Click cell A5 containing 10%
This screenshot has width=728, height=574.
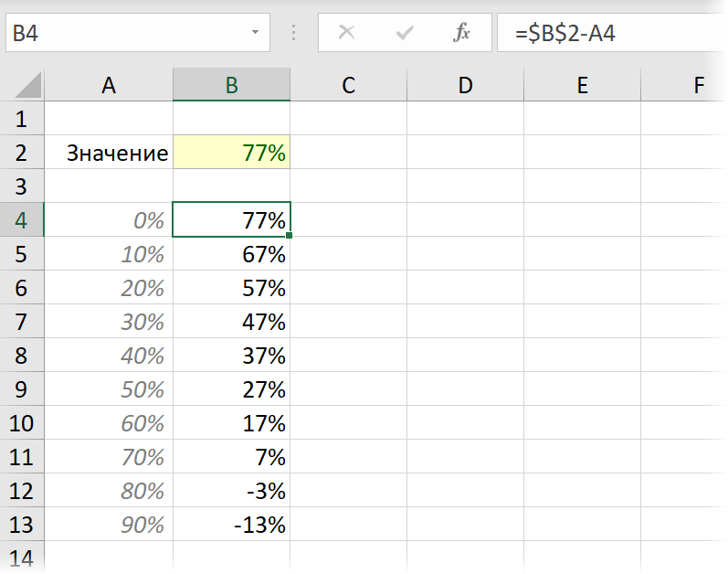(109, 253)
